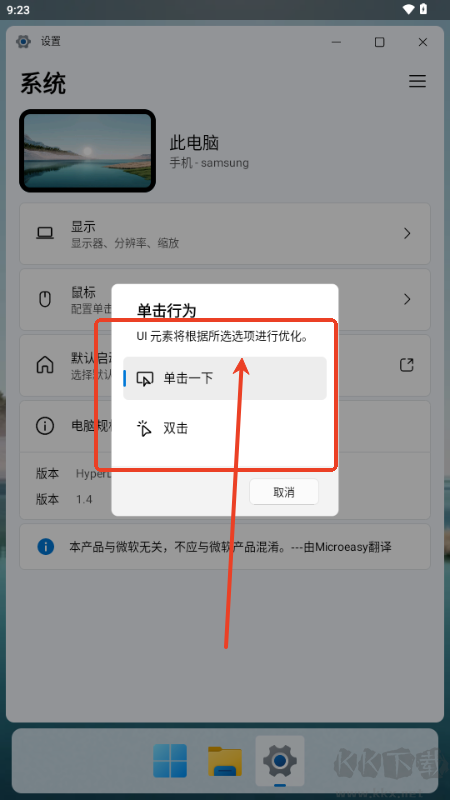The image size is (450, 800).
Task: Click the home icon in 默认启动 row
Action: (45, 365)
